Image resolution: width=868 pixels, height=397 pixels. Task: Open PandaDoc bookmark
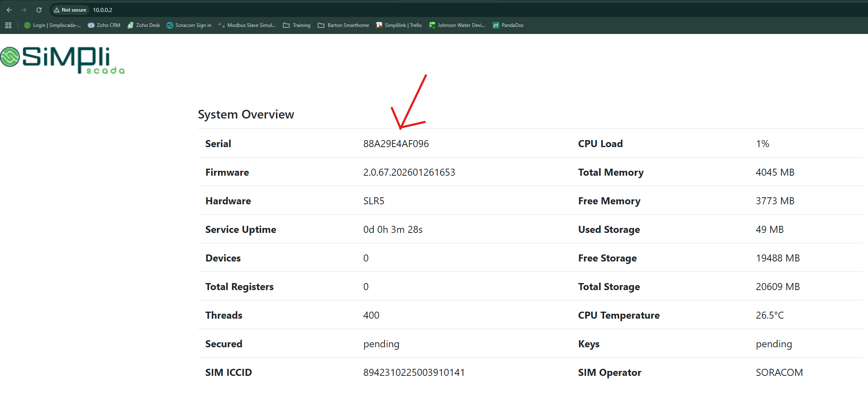(508, 25)
